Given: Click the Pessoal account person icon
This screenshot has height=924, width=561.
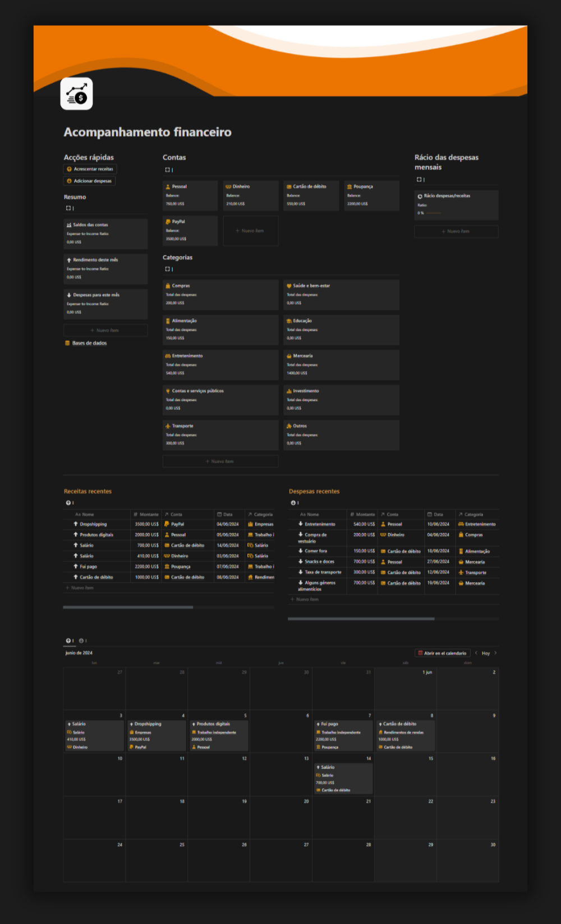Looking at the screenshot, I should click(168, 186).
